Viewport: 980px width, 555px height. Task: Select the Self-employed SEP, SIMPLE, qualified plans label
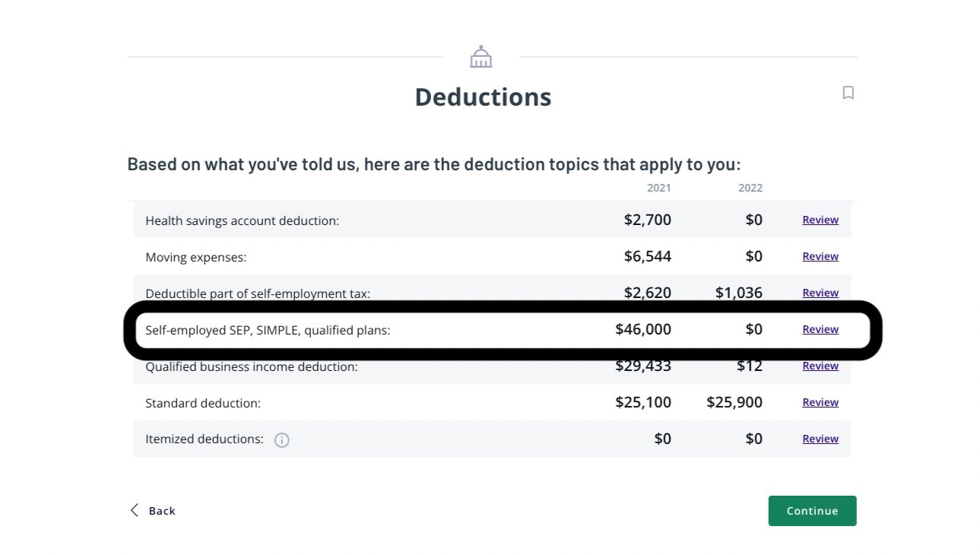click(268, 330)
